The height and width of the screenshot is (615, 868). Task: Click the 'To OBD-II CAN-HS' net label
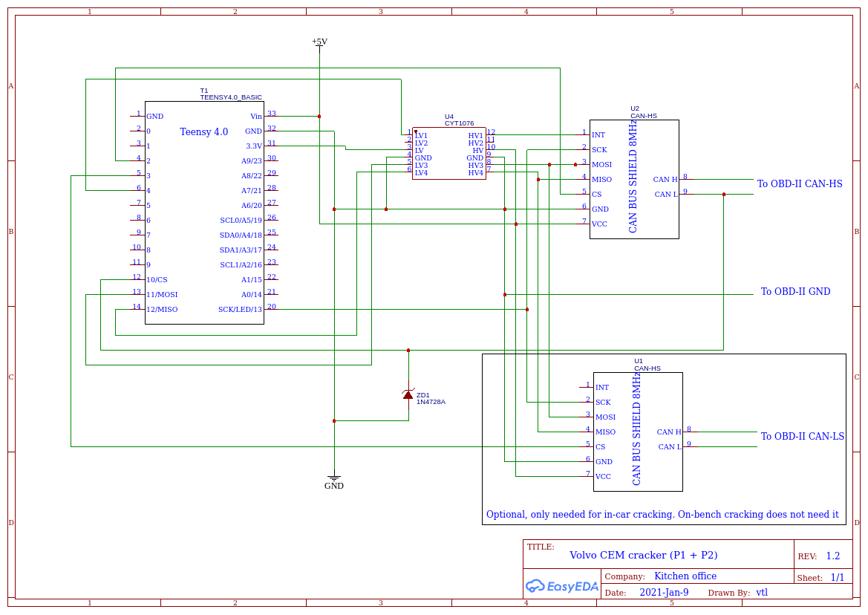tap(800, 183)
